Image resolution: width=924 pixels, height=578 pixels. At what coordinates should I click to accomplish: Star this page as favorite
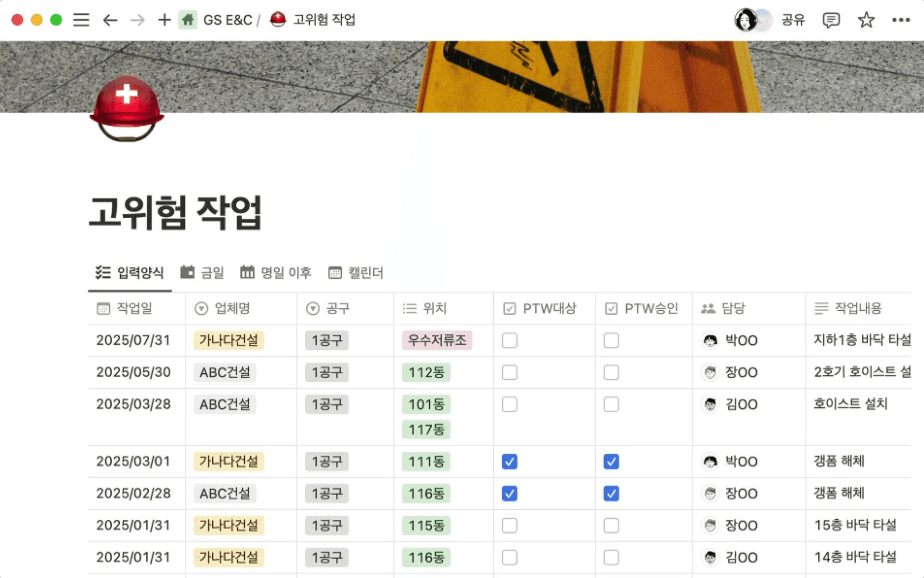click(866, 20)
